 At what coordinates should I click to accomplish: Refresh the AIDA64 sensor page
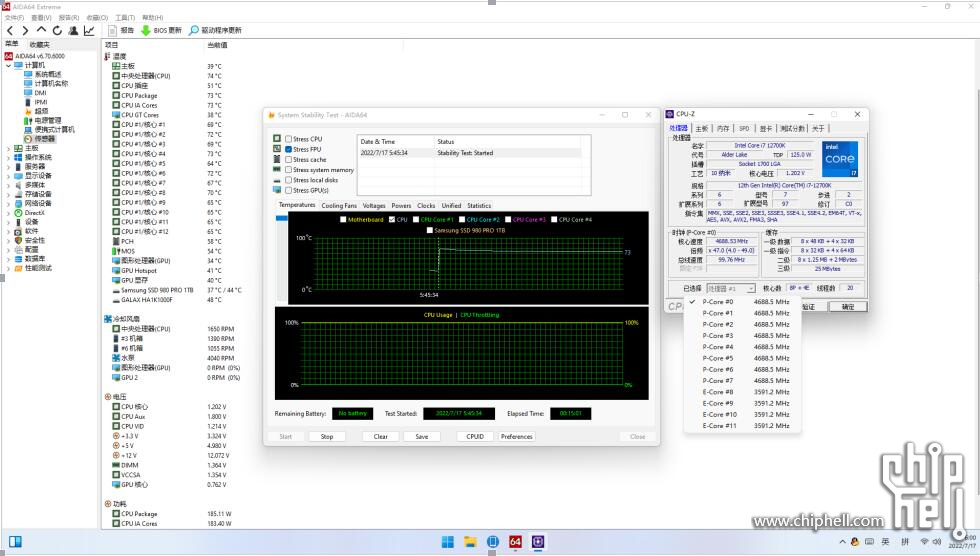click(57, 30)
